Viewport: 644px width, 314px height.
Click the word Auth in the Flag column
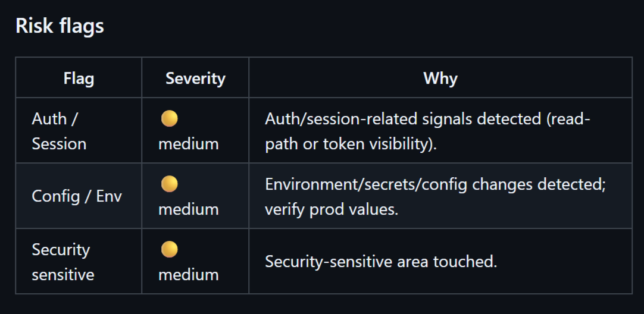[x=49, y=118]
